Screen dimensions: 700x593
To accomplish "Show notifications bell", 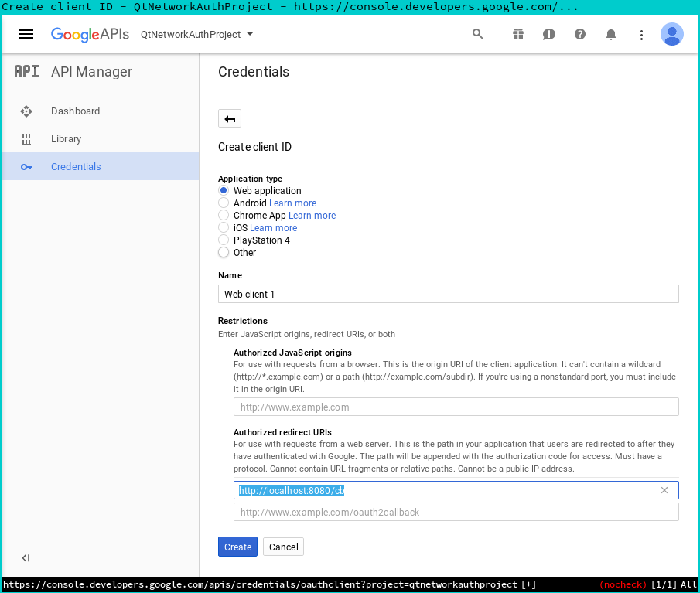I will tap(611, 34).
